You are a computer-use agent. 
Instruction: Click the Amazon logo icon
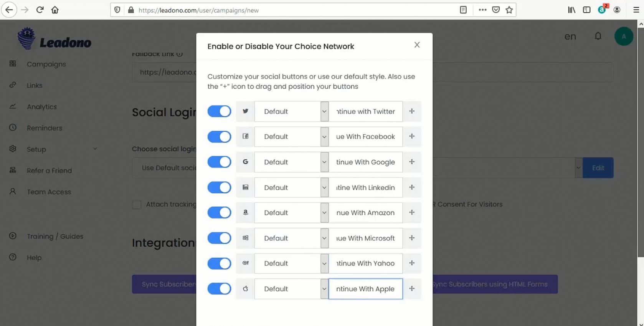(x=245, y=212)
